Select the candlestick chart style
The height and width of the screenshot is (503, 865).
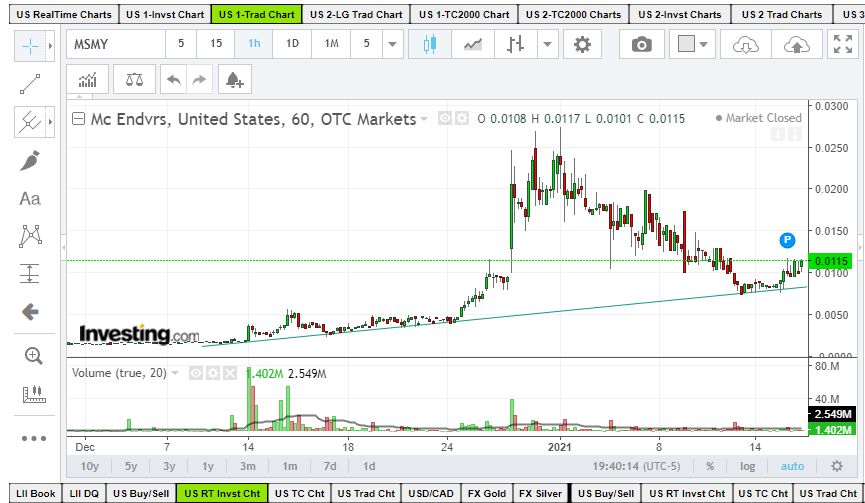430,44
